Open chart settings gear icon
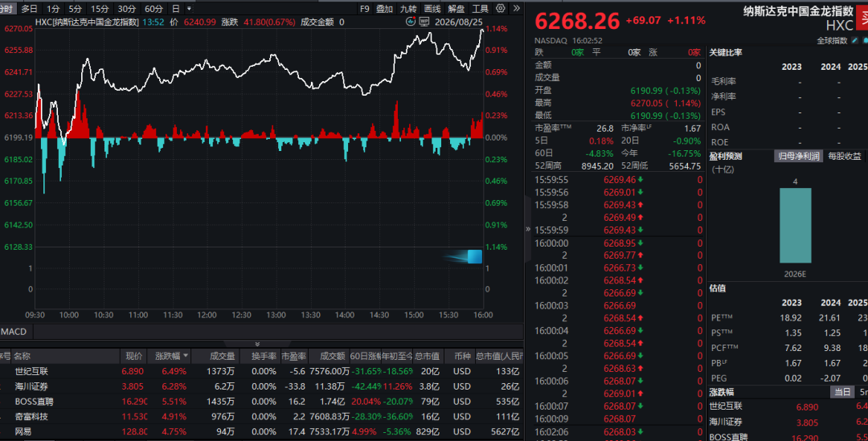This screenshot has width=868, height=441. click(x=501, y=8)
